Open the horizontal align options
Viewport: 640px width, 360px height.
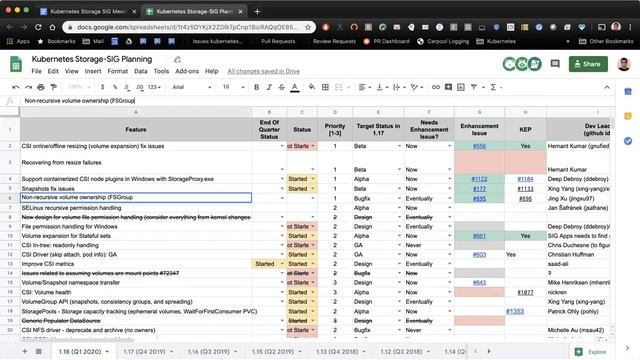[x=364, y=87]
